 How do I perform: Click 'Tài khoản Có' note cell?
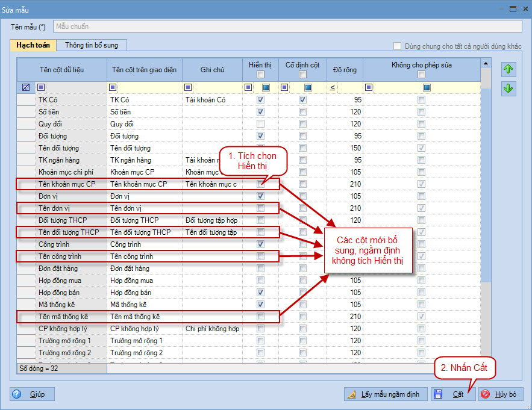pyautogui.click(x=213, y=100)
